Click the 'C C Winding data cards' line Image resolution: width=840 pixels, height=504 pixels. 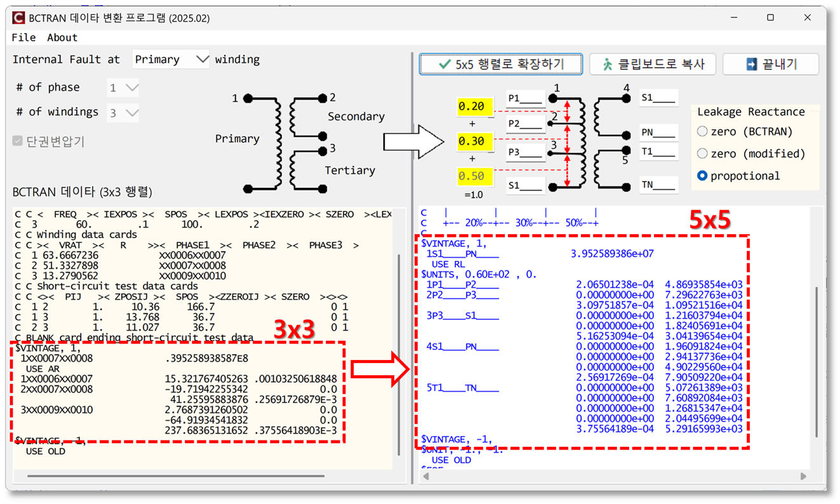[x=76, y=235]
